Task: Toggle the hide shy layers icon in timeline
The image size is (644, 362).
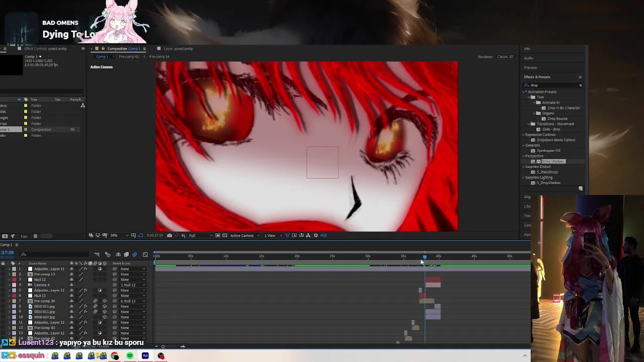Action: [118, 254]
